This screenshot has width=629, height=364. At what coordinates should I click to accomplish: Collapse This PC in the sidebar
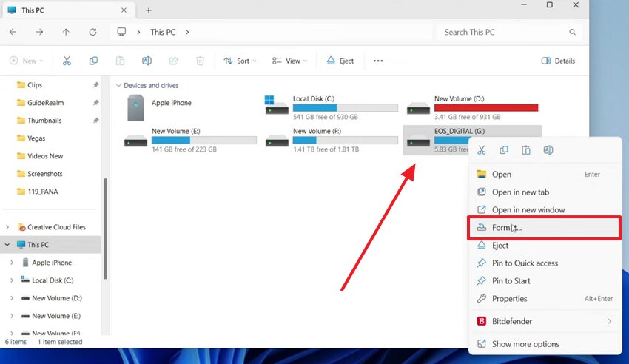[x=7, y=245]
